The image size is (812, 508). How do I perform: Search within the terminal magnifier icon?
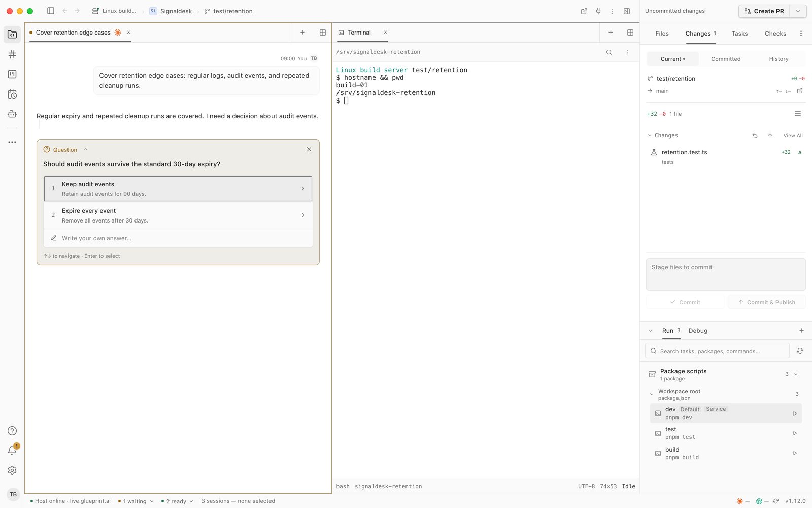click(x=609, y=52)
